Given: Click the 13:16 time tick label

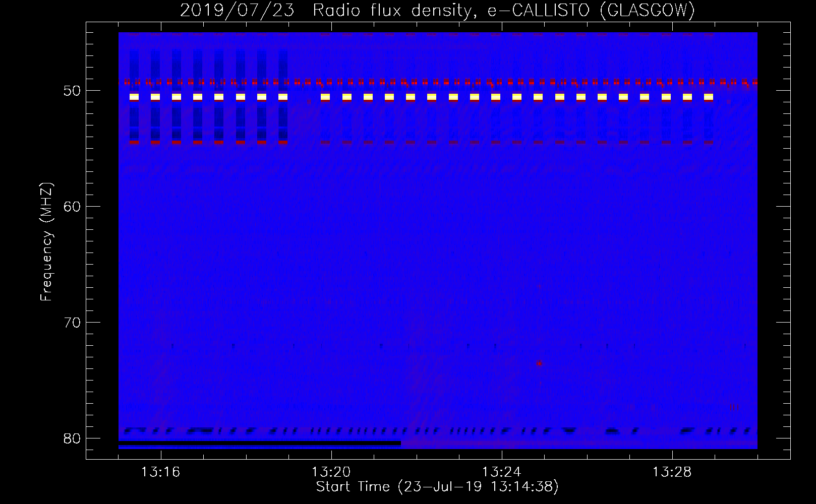Looking at the screenshot, I should (160, 472).
